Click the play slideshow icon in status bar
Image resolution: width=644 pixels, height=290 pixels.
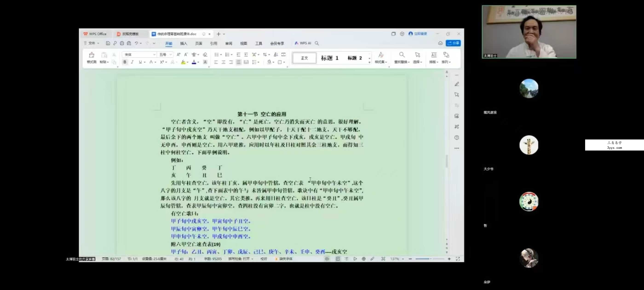coord(355,259)
